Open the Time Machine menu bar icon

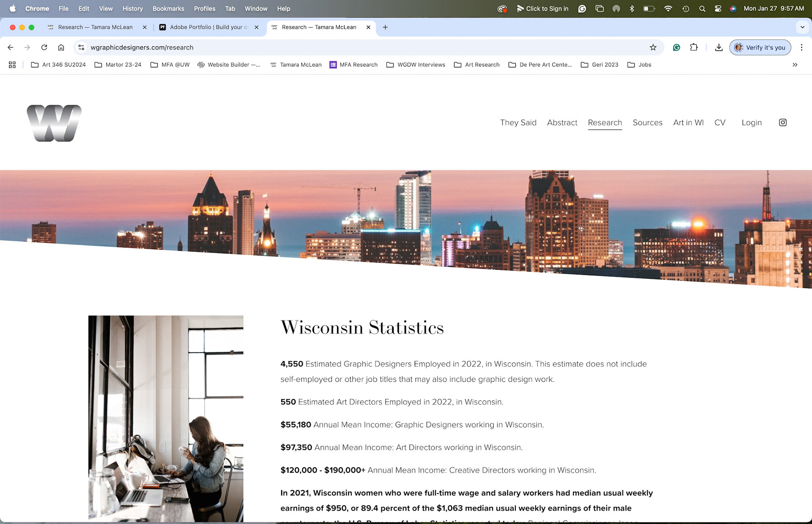point(686,8)
